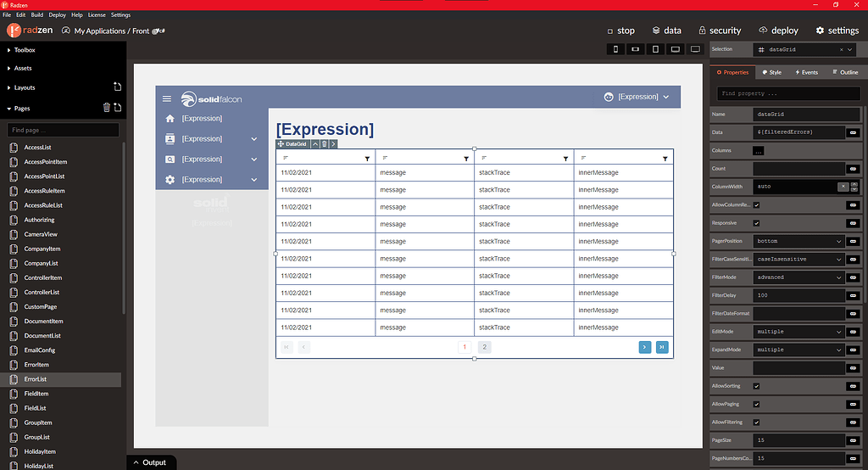
Task: Create new page icon next to Pages
Action: pyautogui.click(x=117, y=108)
